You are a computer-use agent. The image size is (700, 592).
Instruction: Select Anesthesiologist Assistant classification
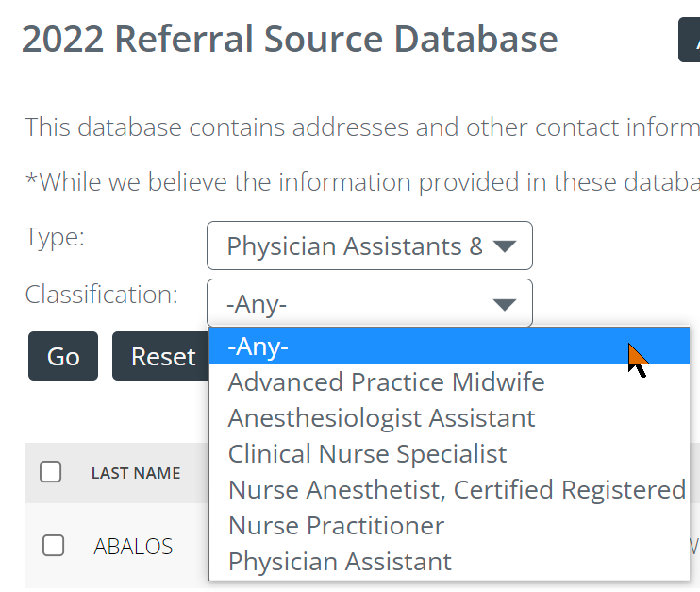tap(381, 418)
